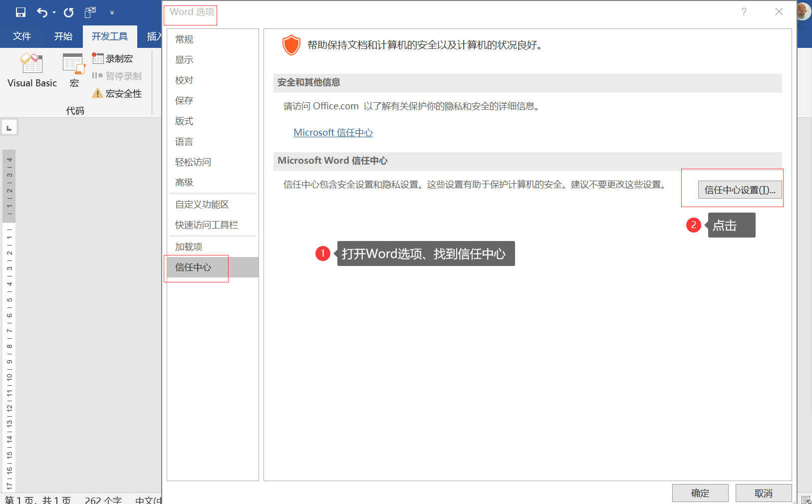Click the user account avatar picture

point(804,11)
